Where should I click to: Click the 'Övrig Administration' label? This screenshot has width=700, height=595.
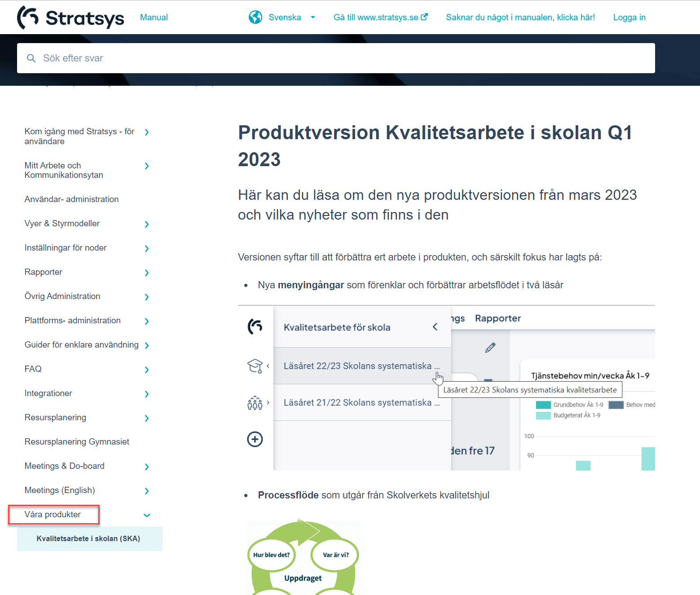[x=62, y=296]
